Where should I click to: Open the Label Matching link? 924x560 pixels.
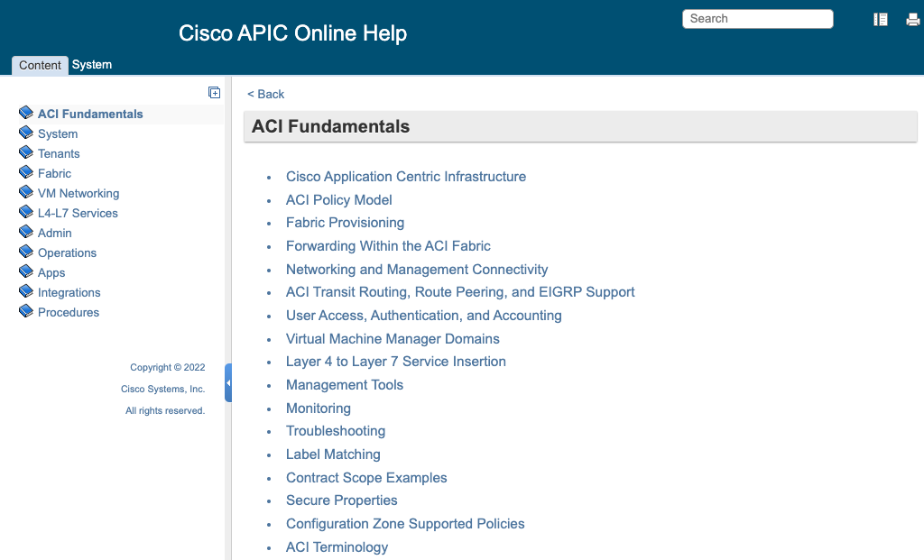pyautogui.click(x=333, y=454)
